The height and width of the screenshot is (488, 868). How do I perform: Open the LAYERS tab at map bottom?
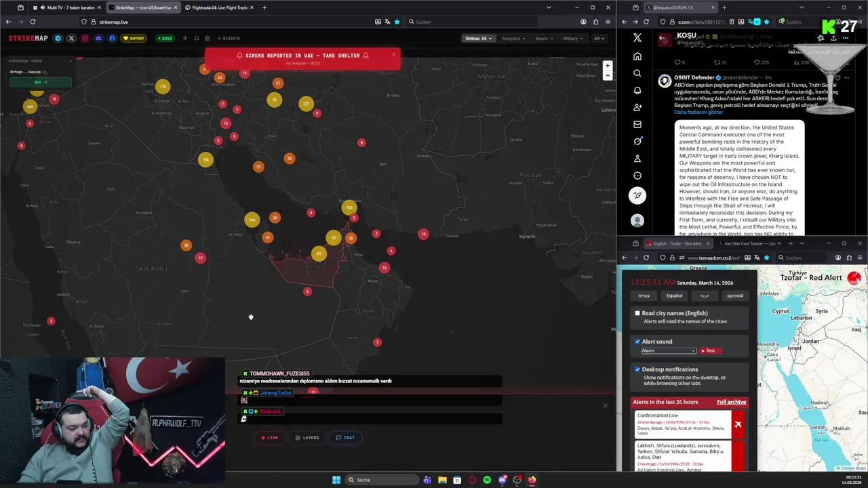(307, 438)
